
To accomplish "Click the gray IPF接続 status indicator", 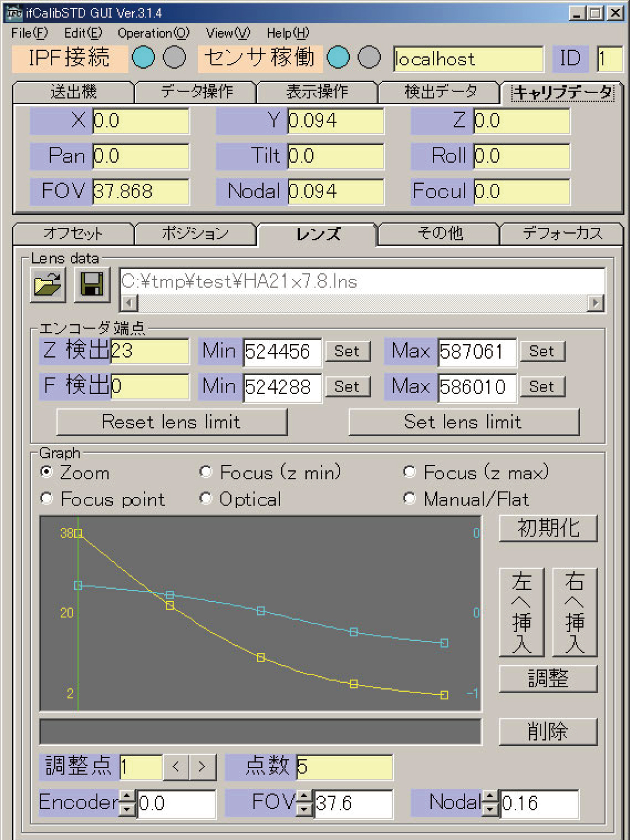I will pyautogui.click(x=174, y=57).
